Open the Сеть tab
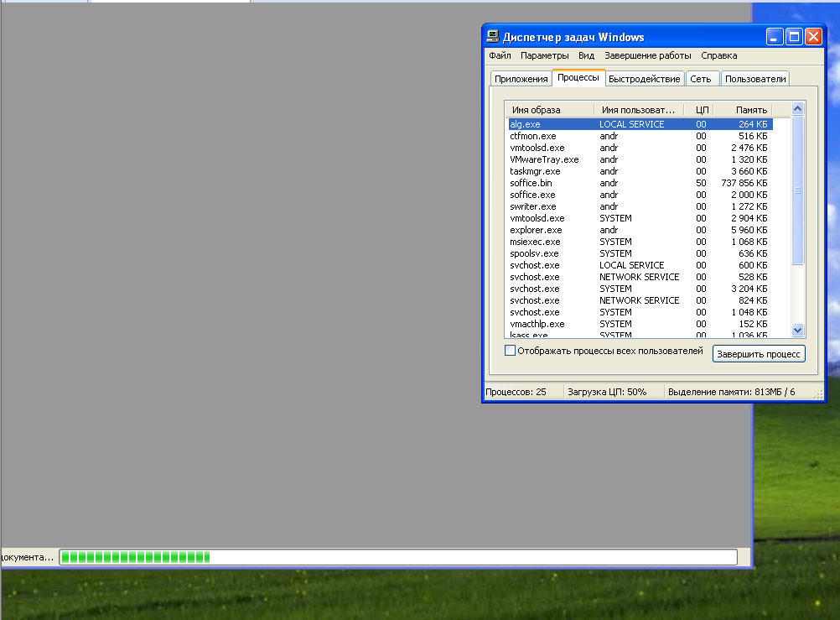This screenshot has height=620, width=840. pyautogui.click(x=701, y=79)
